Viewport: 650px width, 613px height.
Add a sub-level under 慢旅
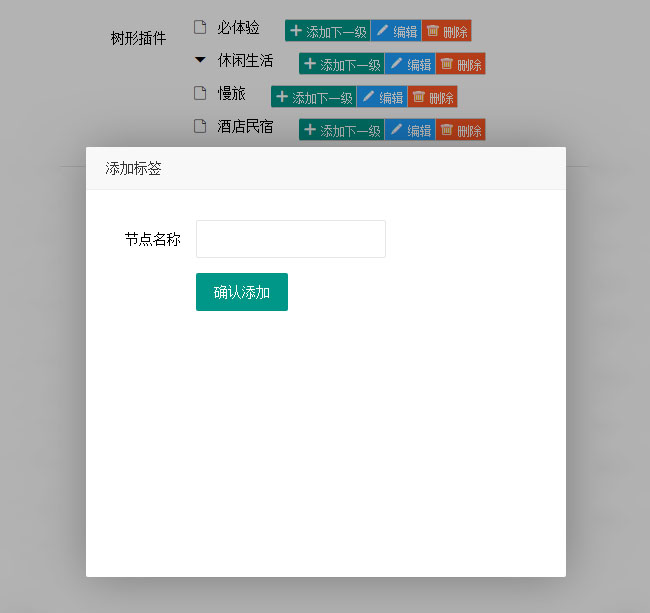pyautogui.click(x=313, y=97)
